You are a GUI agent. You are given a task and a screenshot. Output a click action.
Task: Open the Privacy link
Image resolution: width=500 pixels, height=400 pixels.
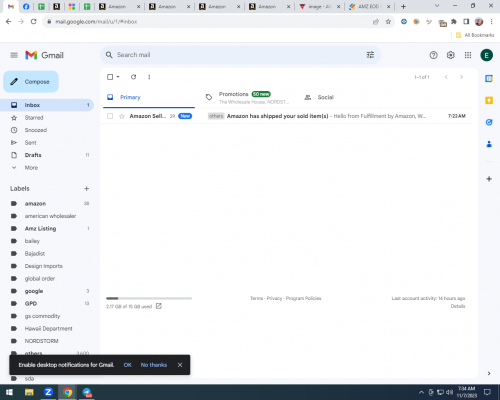click(274, 298)
